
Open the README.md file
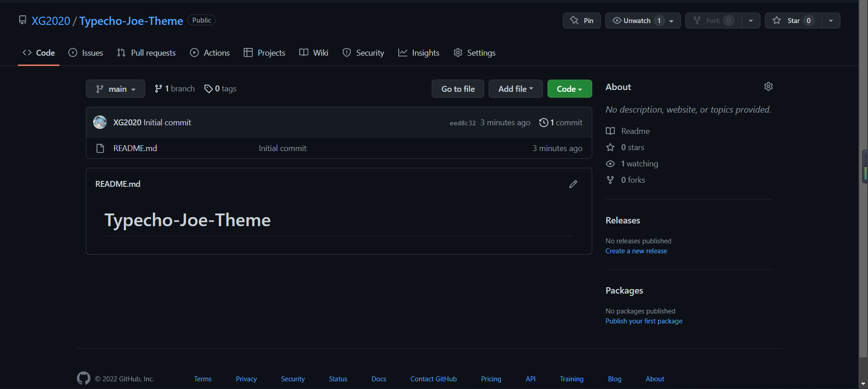[x=135, y=148]
